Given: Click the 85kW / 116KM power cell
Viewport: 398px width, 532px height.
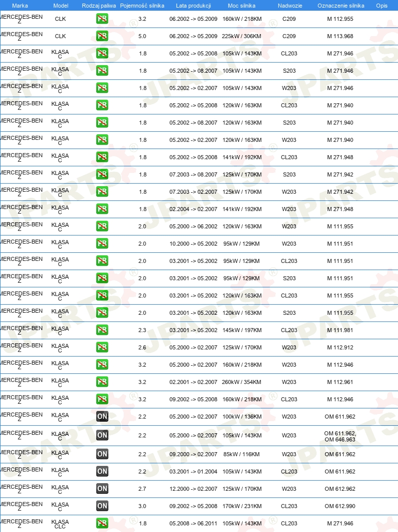Looking at the screenshot, I should pos(241,455).
